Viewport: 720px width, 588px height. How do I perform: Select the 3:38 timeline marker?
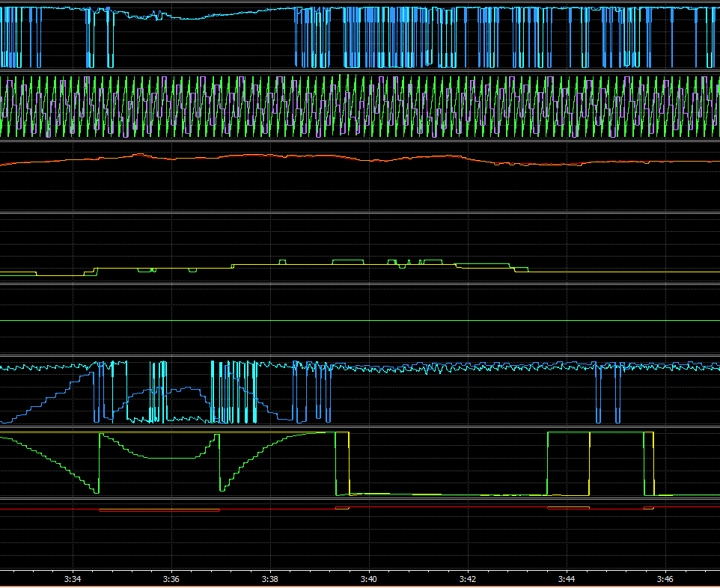tap(270, 579)
